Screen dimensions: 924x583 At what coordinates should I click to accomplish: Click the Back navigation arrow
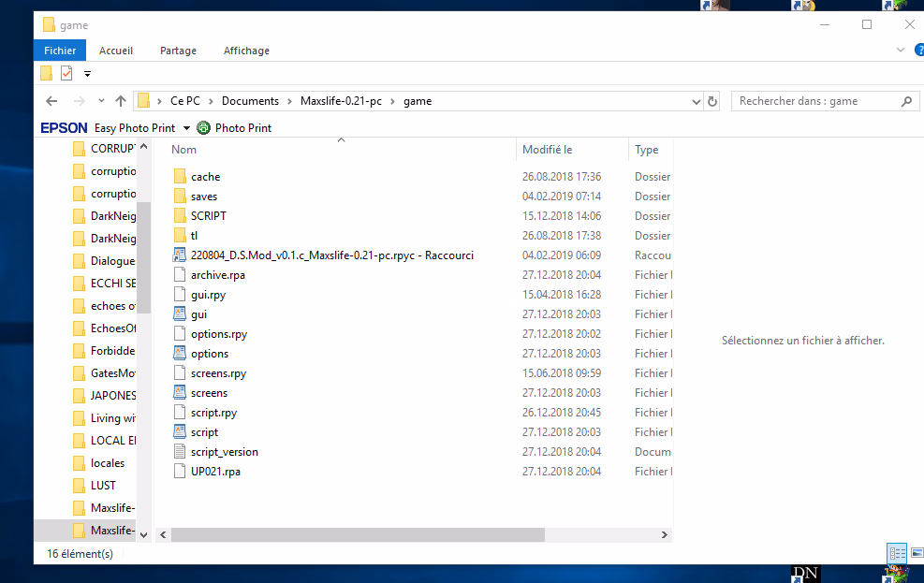coord(51,101)
